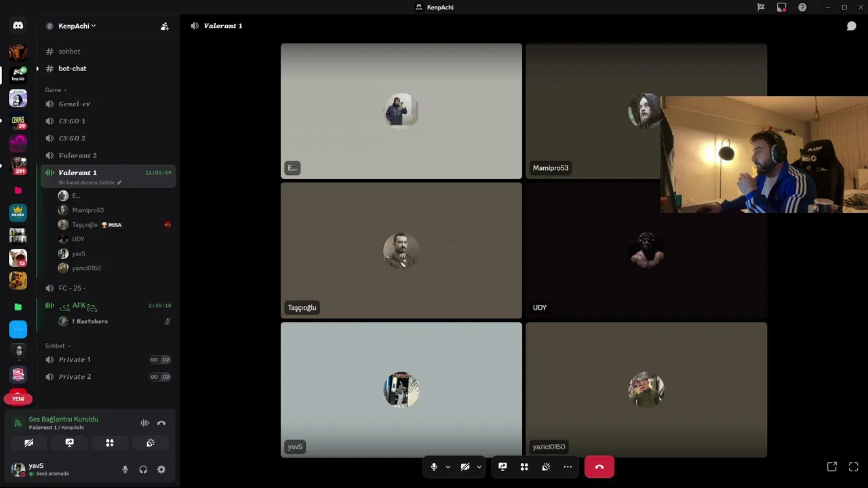Open Discord direct messages home icon

click(18, 26)
